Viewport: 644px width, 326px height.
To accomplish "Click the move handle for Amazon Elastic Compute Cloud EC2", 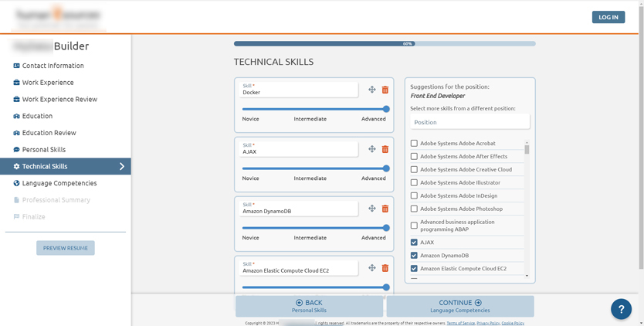I will tap(372, 268).
